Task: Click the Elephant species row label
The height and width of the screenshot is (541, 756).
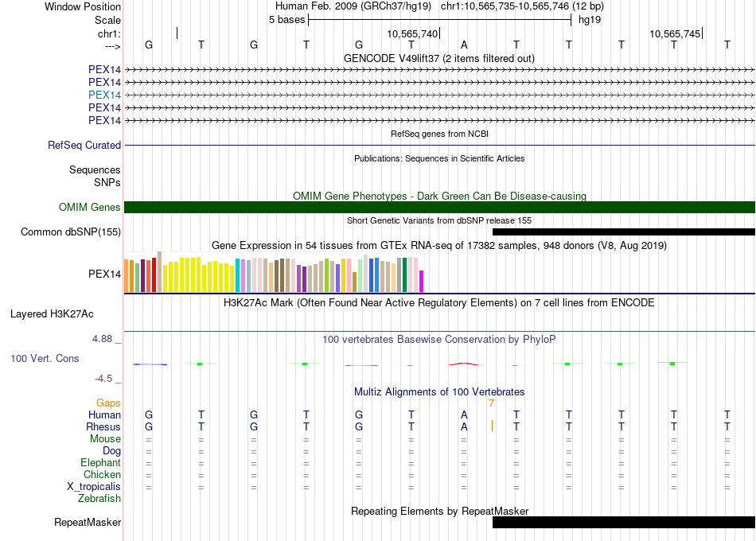Action: [100, 463]
